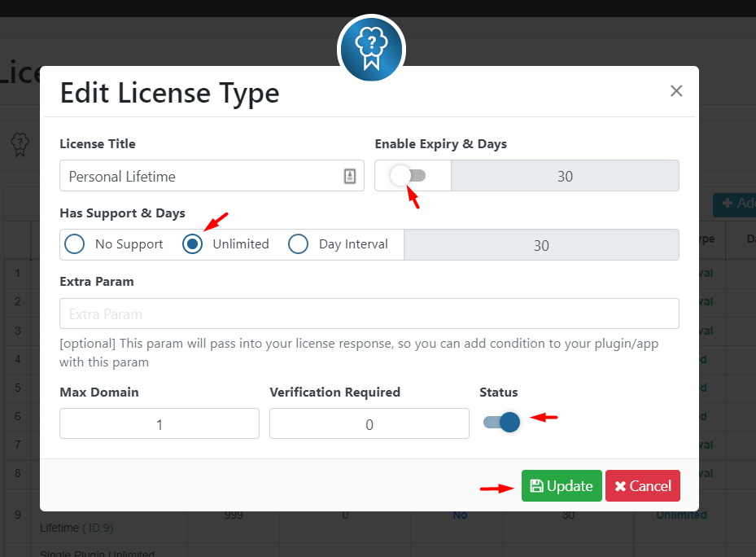The width and height of the screenshot is (756, 557).
Task: Click the license badge icon in the dark sidebar
Action: [x=20, y=144]
